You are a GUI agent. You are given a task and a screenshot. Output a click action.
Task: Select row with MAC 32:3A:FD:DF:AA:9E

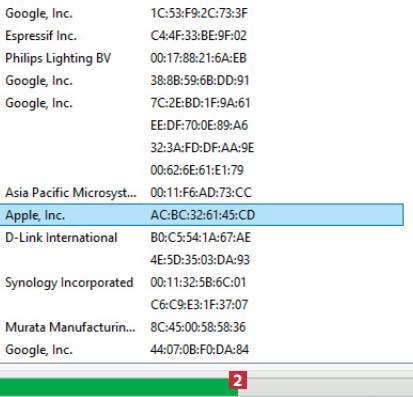pyautogui.click(x=202, y=148)
